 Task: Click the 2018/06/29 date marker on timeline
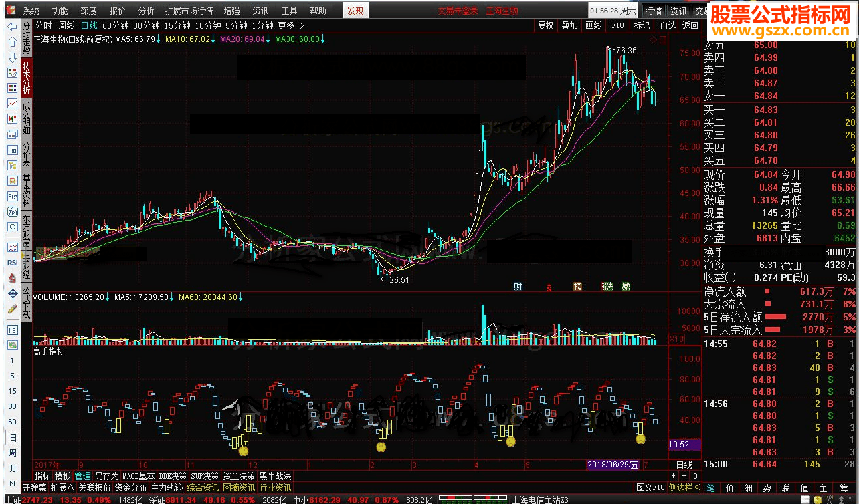coord(612,465)
